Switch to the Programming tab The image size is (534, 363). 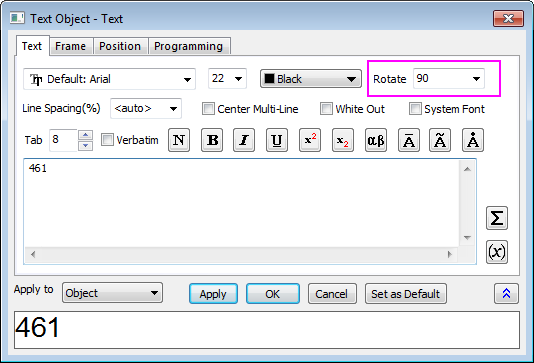click(189, 46)
